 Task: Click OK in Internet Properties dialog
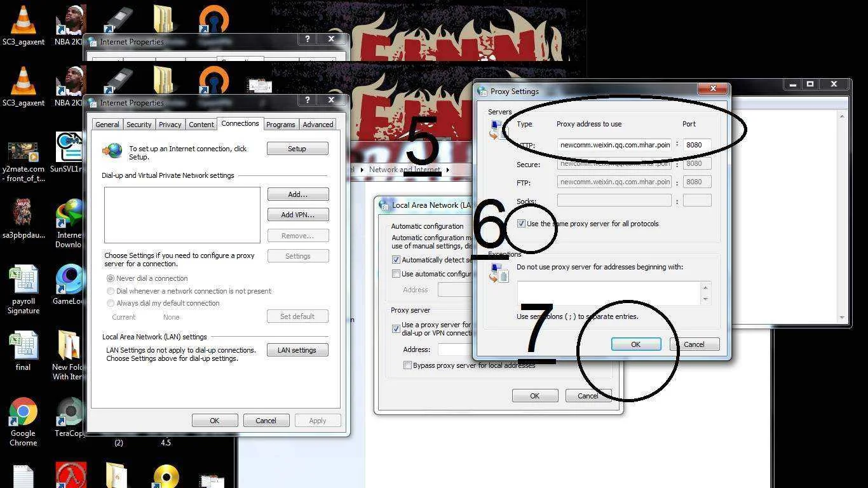point(215,421)
